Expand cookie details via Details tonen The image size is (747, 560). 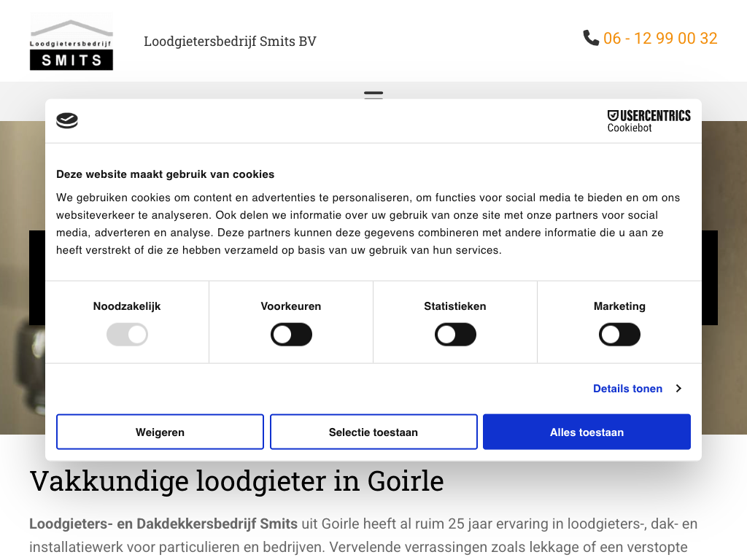click(x=627, y=389)
